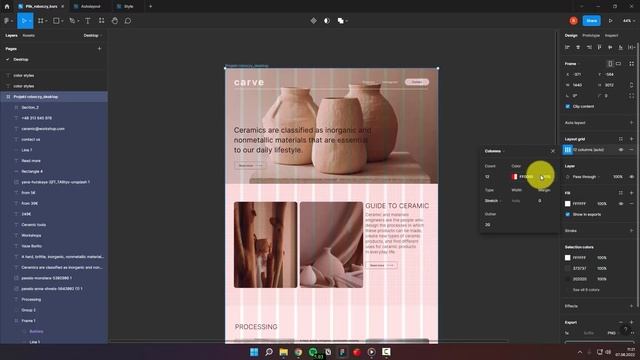Open the Move tool options arrow
This screenshot has width=640, height=360.
click(x=30, y=21)
